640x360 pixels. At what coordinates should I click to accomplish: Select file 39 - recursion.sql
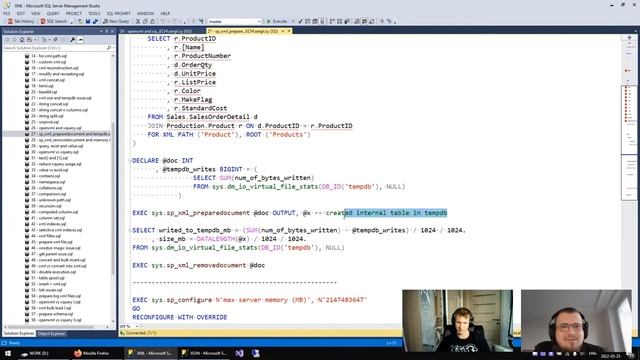(44, 206)
